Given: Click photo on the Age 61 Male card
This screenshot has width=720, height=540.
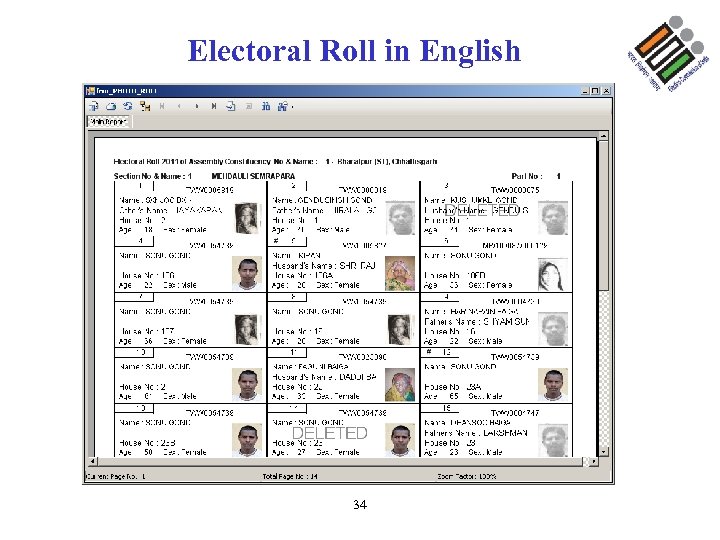Looking at the screenshot, I should click(247, 385).
